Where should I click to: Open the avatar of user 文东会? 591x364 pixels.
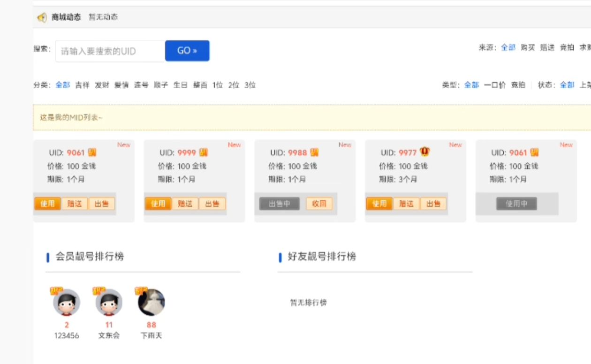(109, 303)
